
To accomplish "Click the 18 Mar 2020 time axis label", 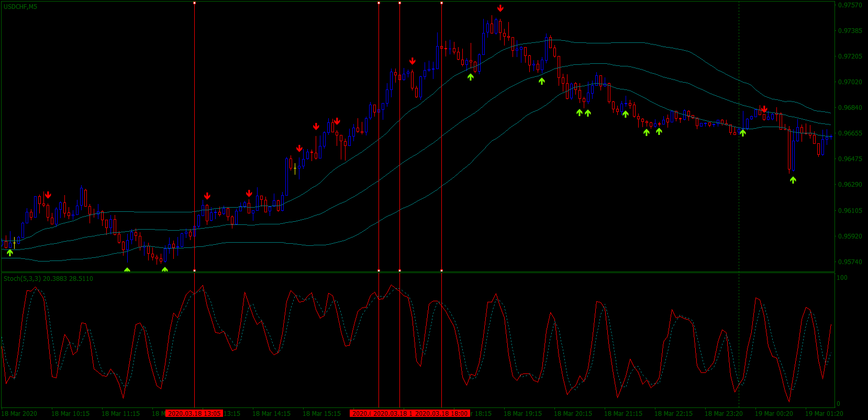I will (x=19, y=414).
